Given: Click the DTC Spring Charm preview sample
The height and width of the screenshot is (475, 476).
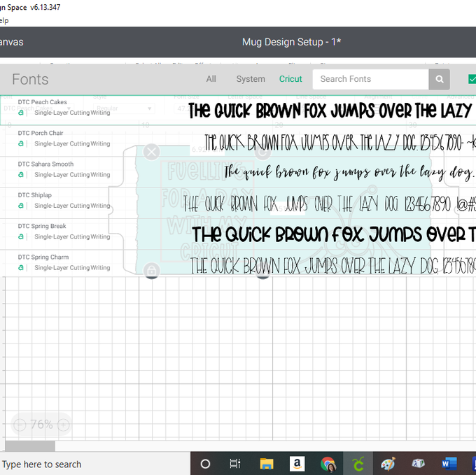Looking at the screenshot, I should click(333, 266).
